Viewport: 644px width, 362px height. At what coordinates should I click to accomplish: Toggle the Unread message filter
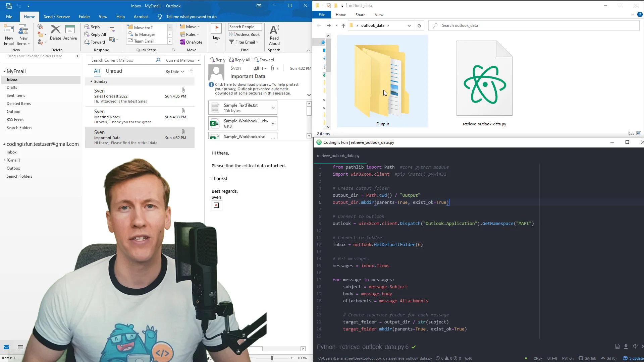point(114,71)
